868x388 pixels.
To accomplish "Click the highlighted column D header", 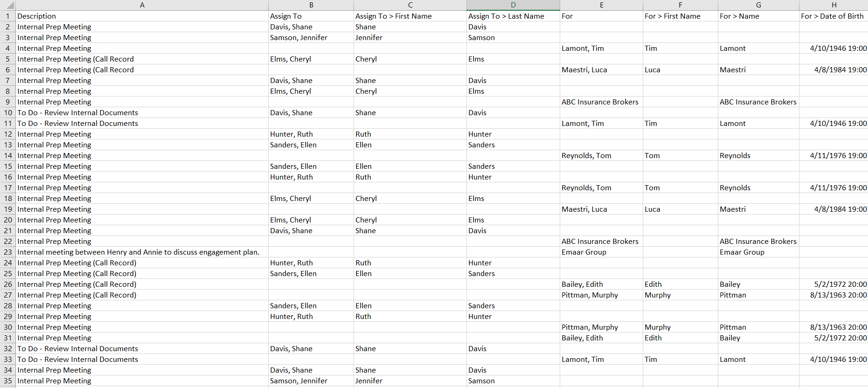I will [x=513, y=5].
